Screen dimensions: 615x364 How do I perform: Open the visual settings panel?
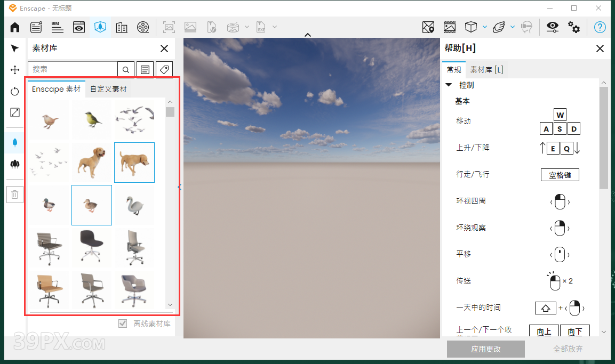tap(553, 27)
